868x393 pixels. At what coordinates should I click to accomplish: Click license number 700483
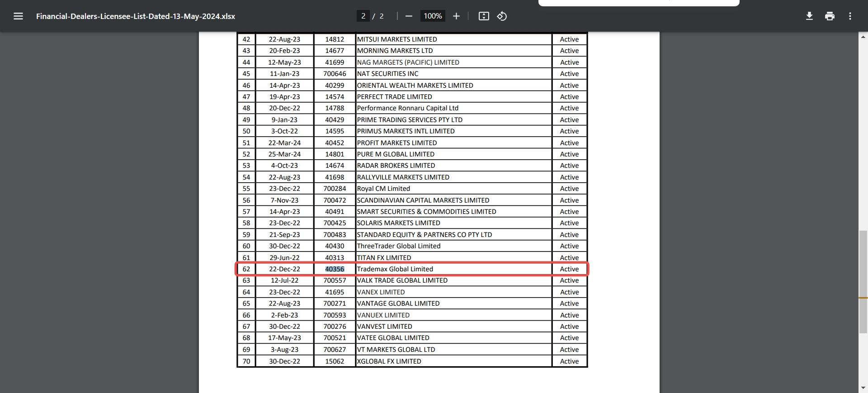pyautogui.click(x=335, y=235)
